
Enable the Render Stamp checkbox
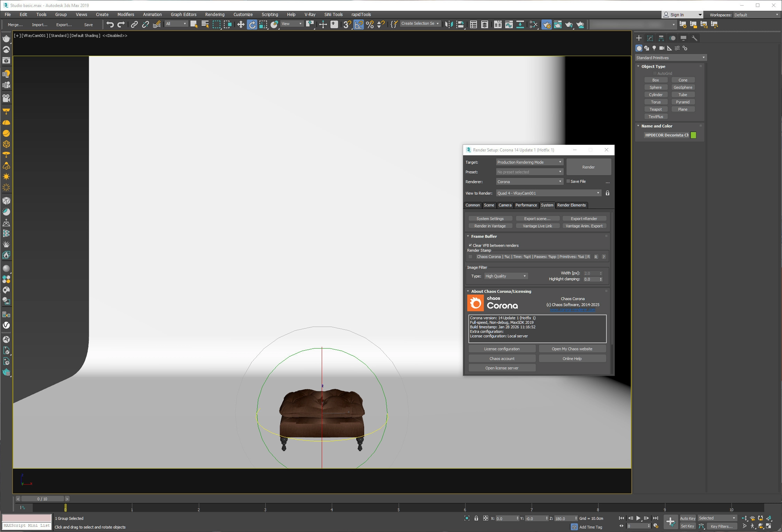(x=470, y=257)
